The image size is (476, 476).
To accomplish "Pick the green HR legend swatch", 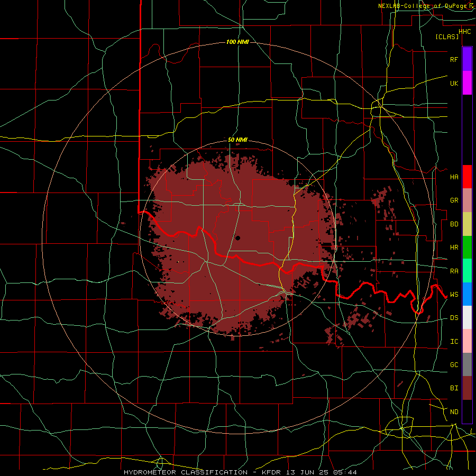I will [467, 248].
